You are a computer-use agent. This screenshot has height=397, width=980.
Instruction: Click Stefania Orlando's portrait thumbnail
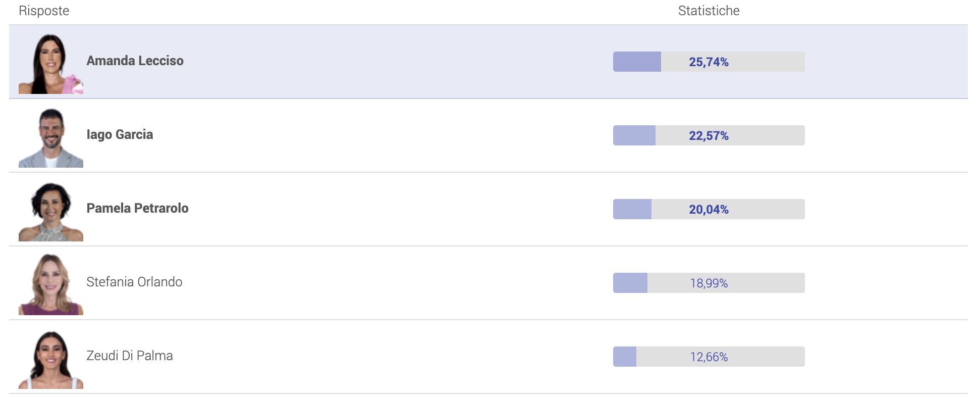point(51,284)
